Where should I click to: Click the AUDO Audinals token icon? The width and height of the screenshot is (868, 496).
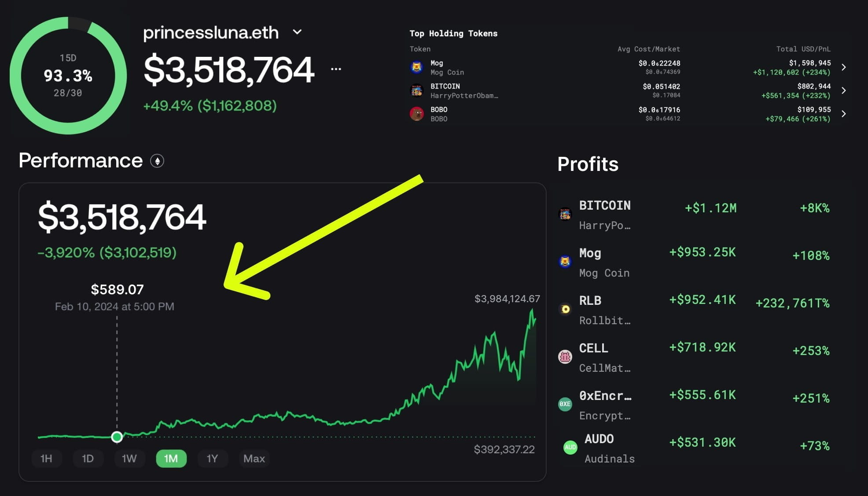click(571, 447)
